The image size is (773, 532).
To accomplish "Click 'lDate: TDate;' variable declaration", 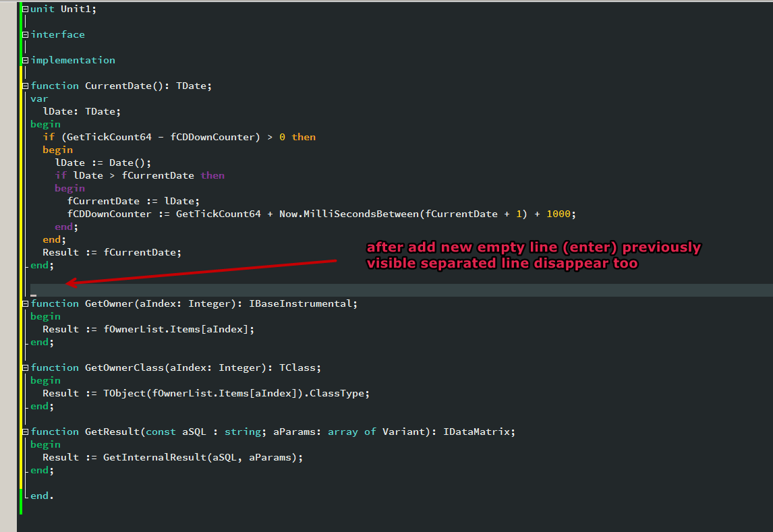I will point(82,111).
